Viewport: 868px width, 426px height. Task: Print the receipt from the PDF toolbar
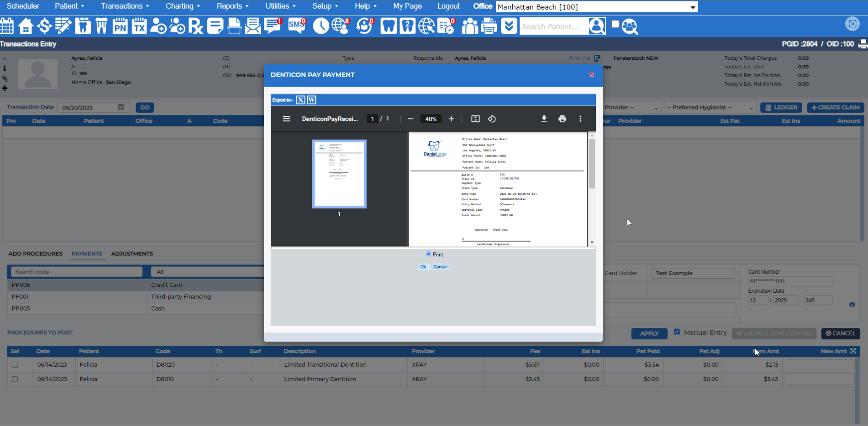tap(562, 119)
